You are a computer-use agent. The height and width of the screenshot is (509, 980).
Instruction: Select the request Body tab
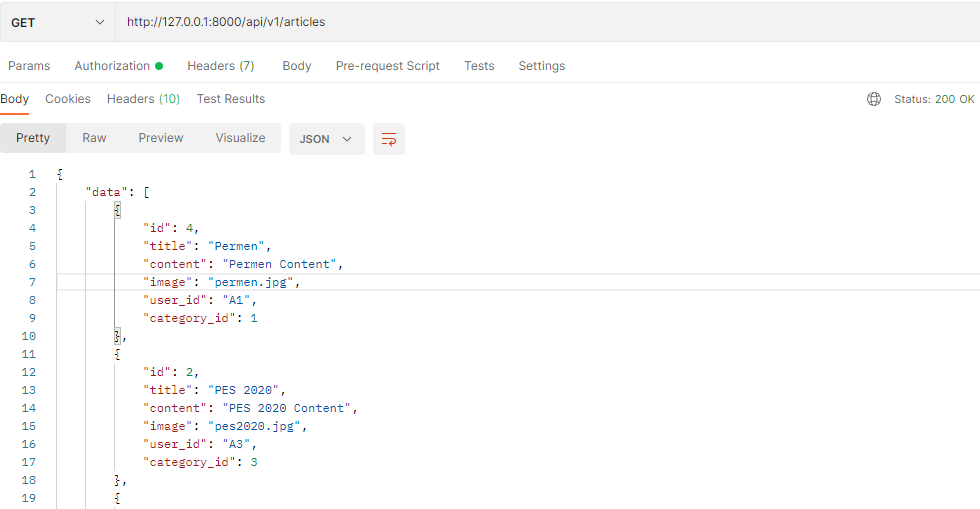(x=297, y=66)
